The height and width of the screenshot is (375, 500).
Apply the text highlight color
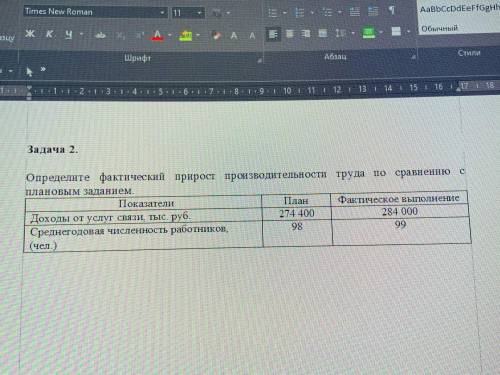(x=186, y=36)
